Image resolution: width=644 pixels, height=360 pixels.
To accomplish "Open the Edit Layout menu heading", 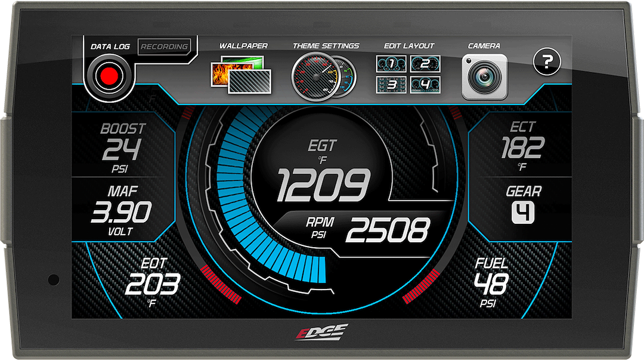I will click(410, 44).
